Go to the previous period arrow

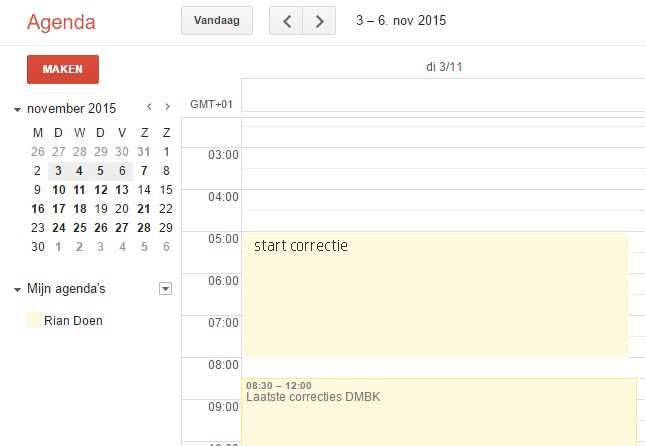click(287, 21)
